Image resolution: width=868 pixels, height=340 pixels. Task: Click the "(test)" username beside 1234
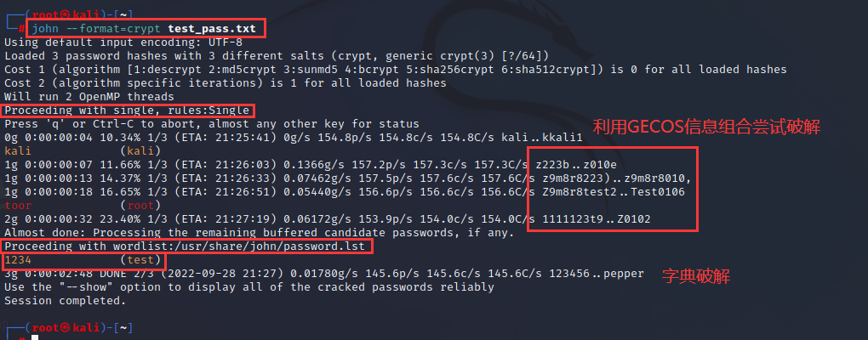(141, 260)
